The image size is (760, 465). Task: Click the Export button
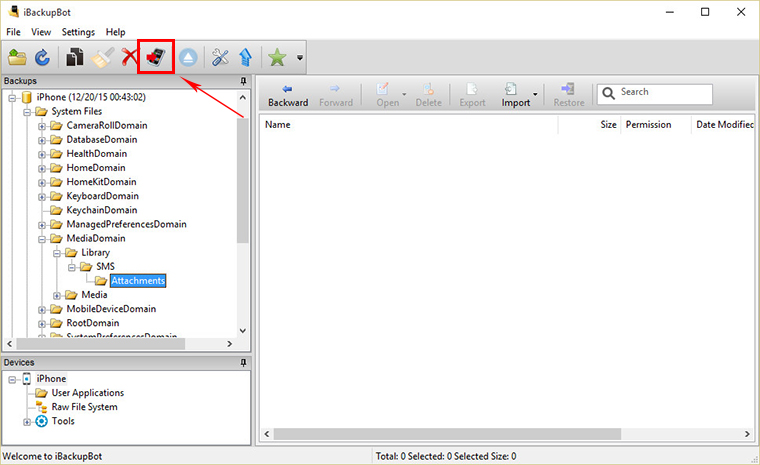click(472, 96)
